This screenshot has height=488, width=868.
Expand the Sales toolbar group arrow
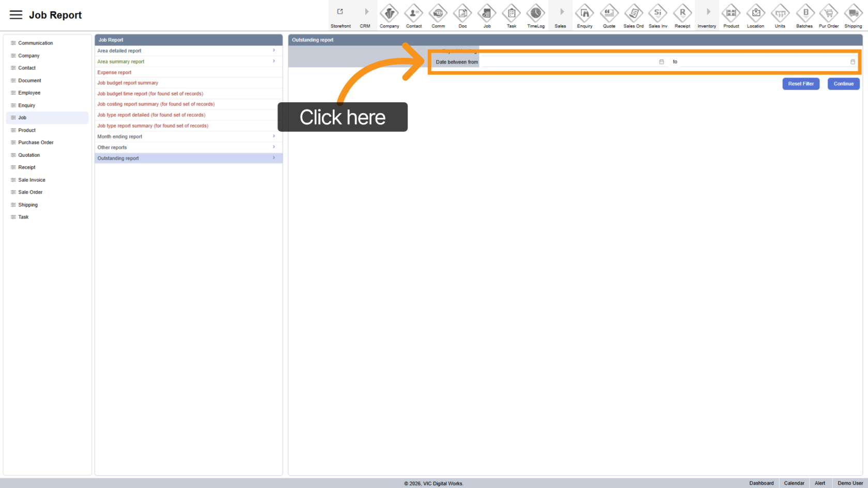(x=561, y=12)
